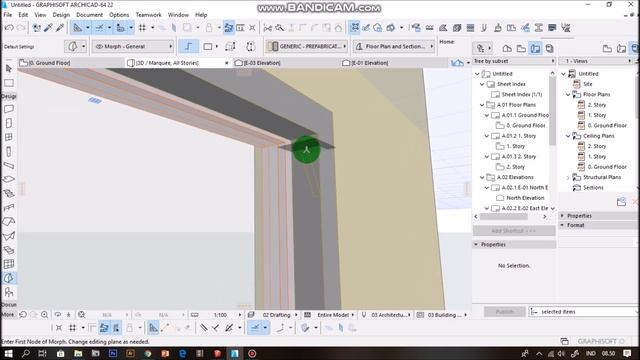Open the Document menu
Viewport: 640px width, 360px height.
pyautogui.click(x=89, y=15)
